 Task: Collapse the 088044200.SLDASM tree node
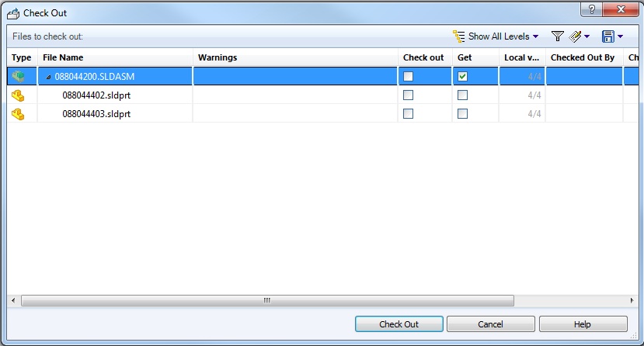coord(48,77)
